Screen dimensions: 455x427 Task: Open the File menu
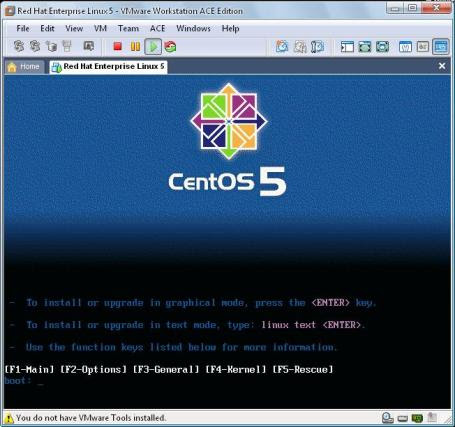pos(23,28)
